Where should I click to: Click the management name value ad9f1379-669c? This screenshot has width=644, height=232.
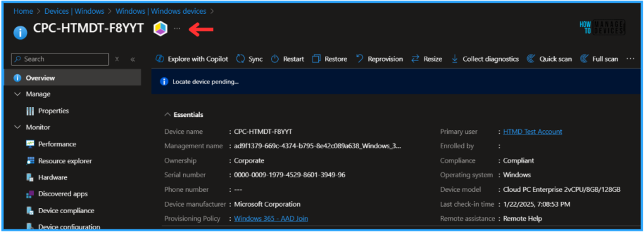click(x=318, y=146)
